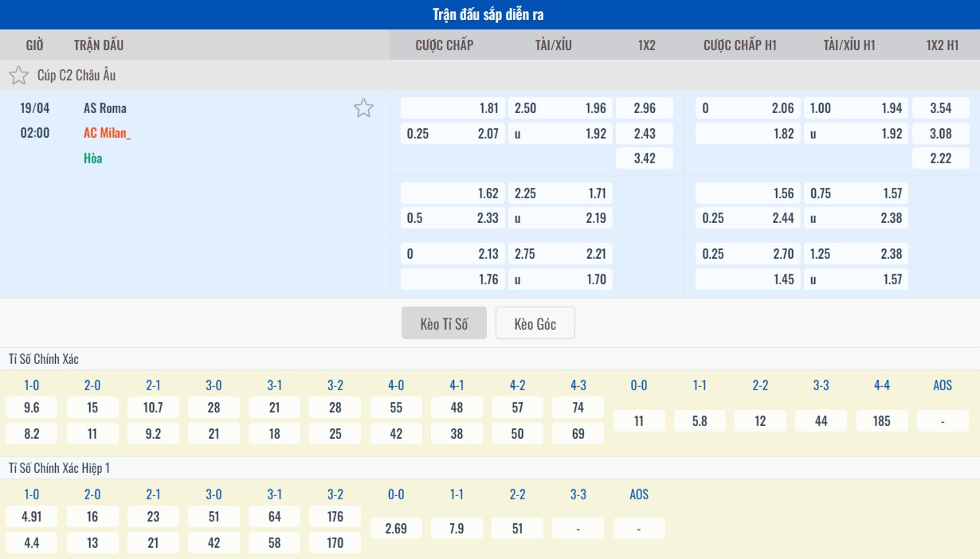Choose exact score 4-3 at odds 74
The image size is (980, 559).
tap(578, 408)
